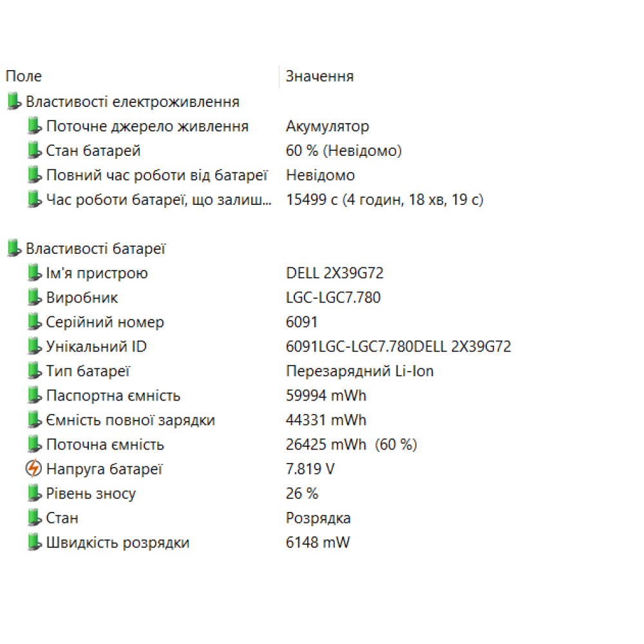Select the Властивості батареї group row
This screenshot has width=644, height=644.
(95, 249)
